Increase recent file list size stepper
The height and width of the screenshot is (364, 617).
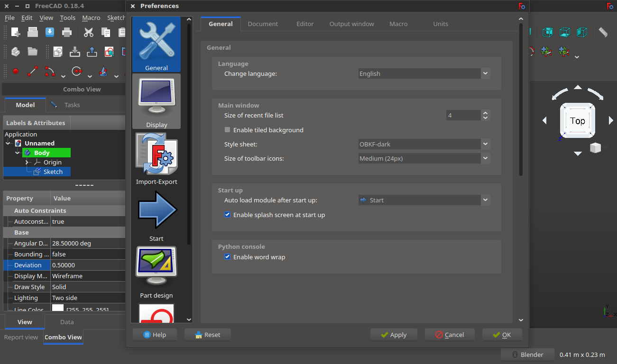485,113
